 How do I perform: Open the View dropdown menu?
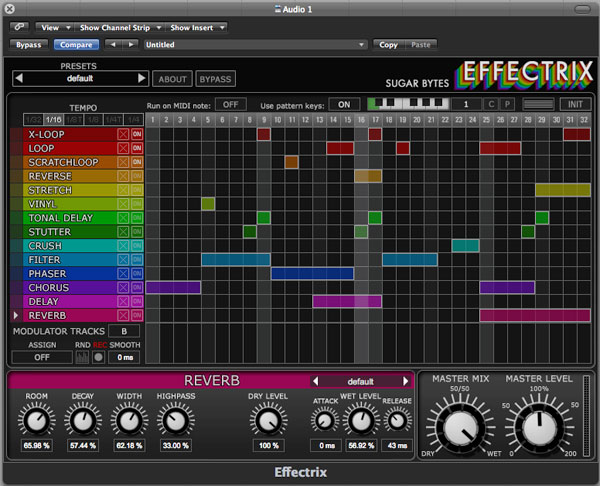[55, 28]
